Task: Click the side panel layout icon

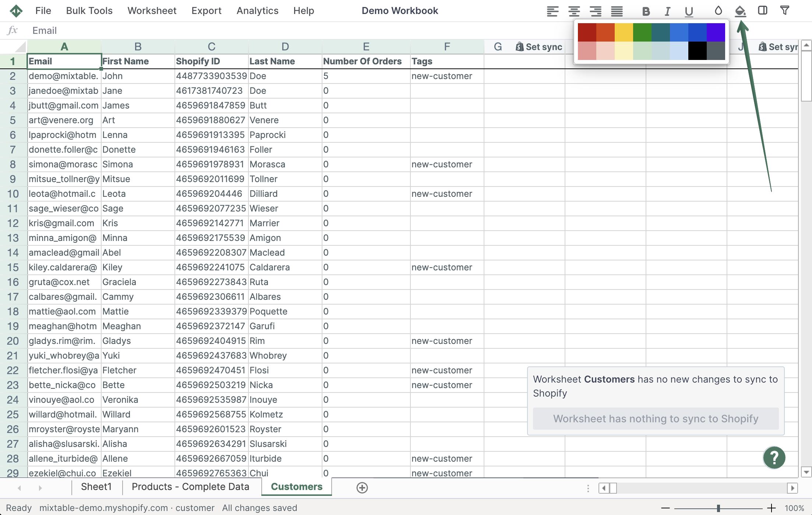Action: pyautogui.click(x=763, y=11)
